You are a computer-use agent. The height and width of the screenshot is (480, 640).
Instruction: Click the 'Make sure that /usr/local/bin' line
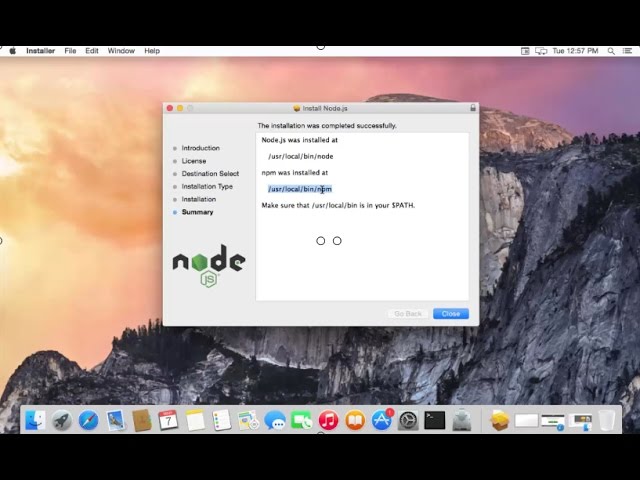click(x=338, y=205)
